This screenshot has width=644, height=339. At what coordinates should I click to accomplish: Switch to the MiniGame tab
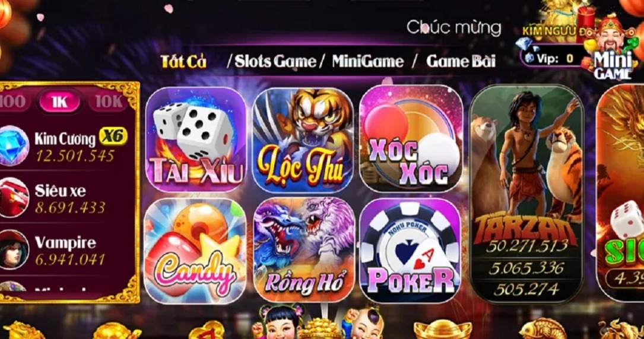click(367, 62)
